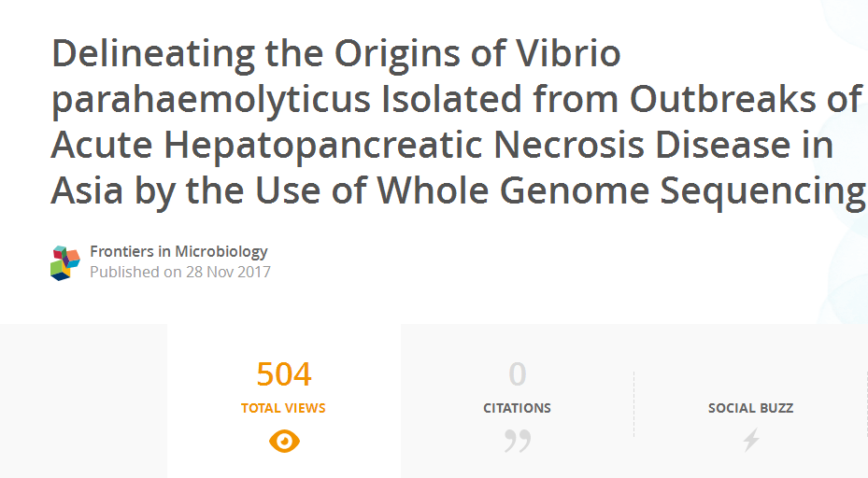This screenshot has height=478, width=868.
Task: Click the 'Published on 28 Nov 2017' date
Action: pos(179,272)
